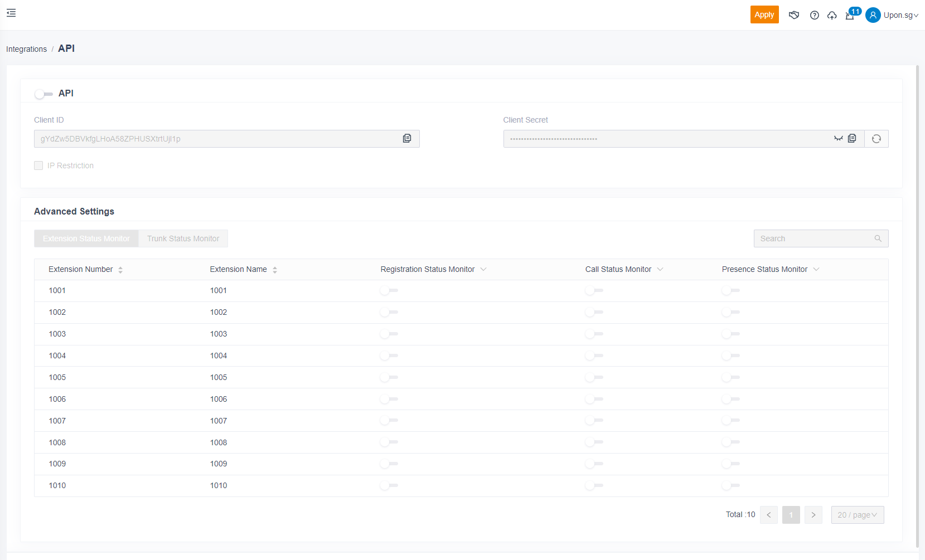Select the Extension Status Monitor tab
The height and width of the screenshot is (560, 925).
(x=86, y=238)
